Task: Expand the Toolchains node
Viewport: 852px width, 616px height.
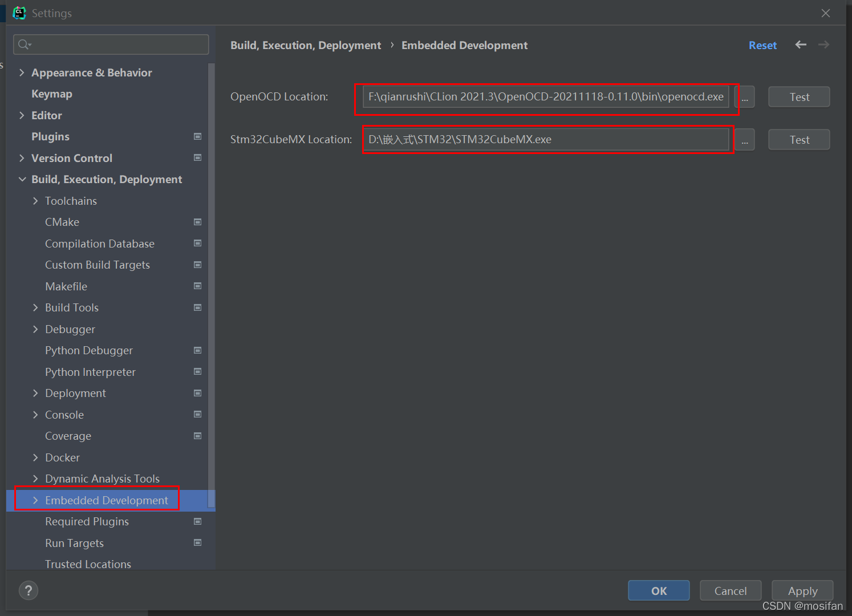Action: tap(35, 201)
